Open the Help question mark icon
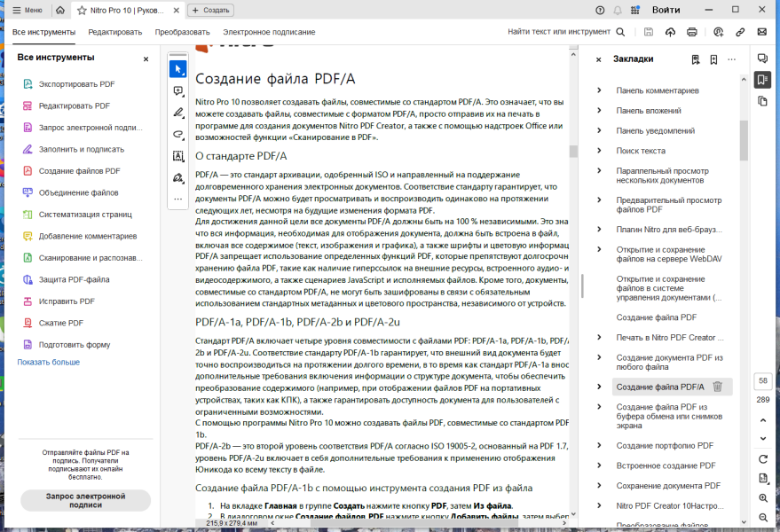The height and width of the screenshot is (532, 780). pyautogui.click(x=600, y=10)
